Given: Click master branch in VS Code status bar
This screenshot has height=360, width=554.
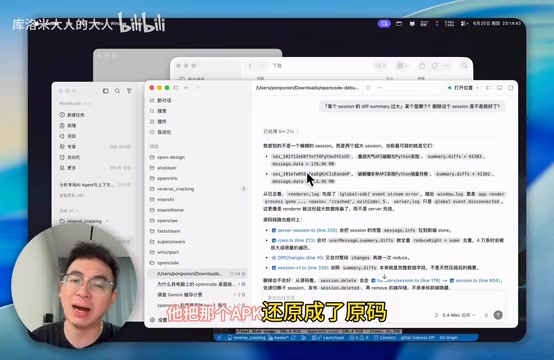Looking at the screenshot, I should [x=279, y=338].
